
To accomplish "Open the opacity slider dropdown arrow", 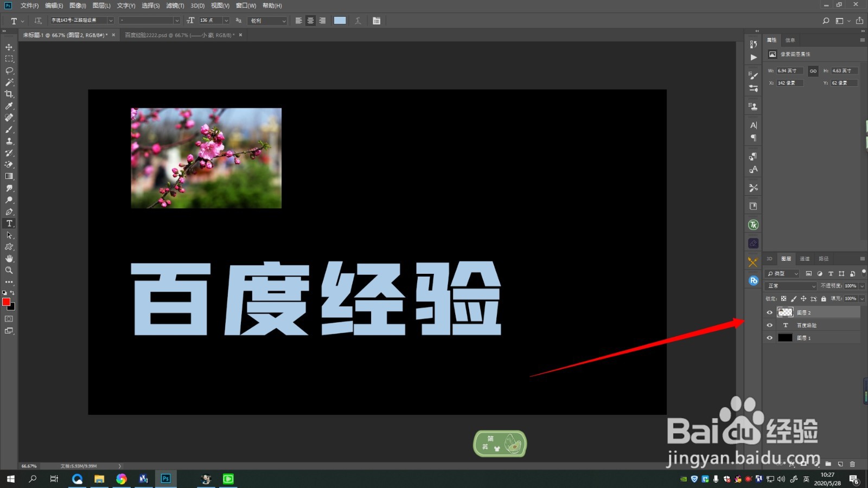I will (x=862, y=286).
